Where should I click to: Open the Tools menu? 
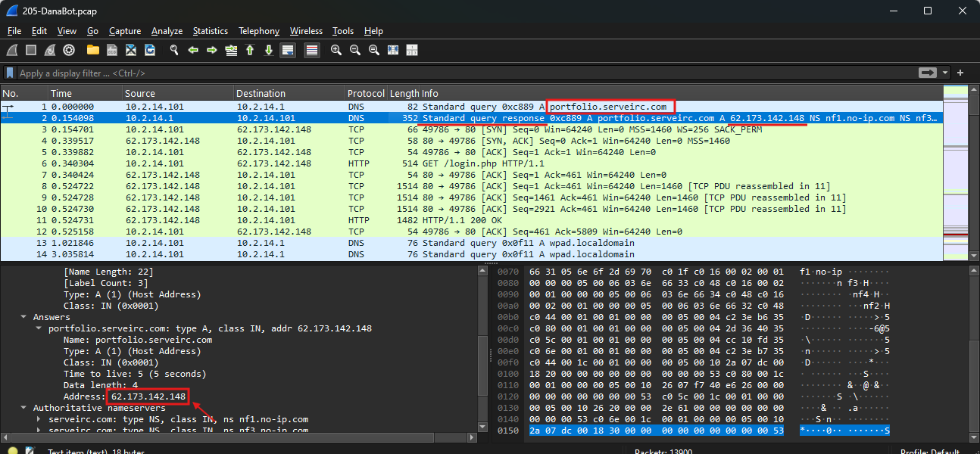pos(343,31)
